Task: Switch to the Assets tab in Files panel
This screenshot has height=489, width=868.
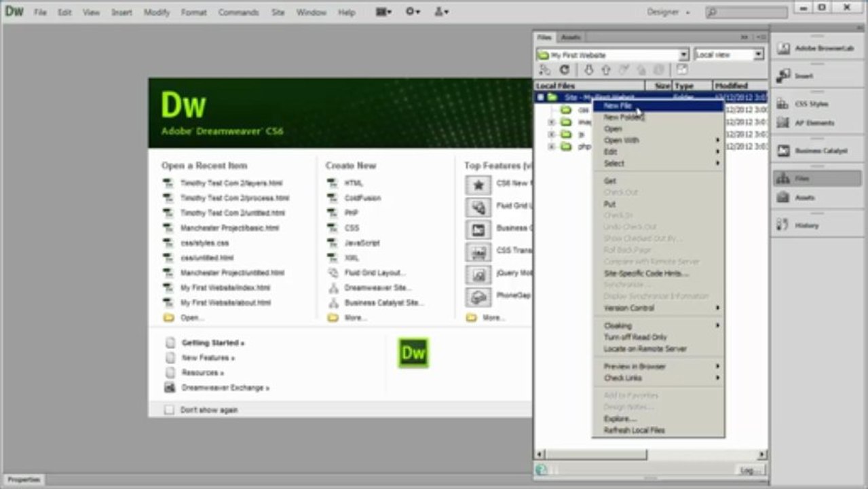Action: coord(571,37)
